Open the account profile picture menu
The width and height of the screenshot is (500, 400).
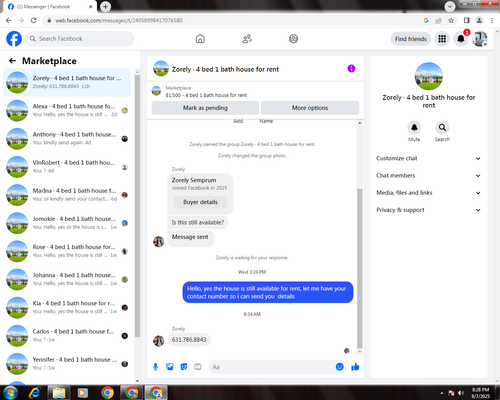480,39
